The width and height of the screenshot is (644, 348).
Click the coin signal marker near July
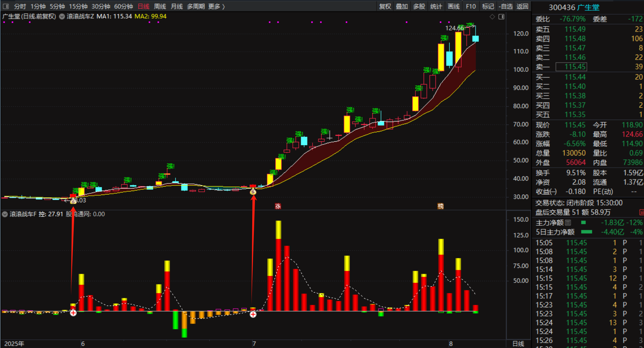(253, 192)
